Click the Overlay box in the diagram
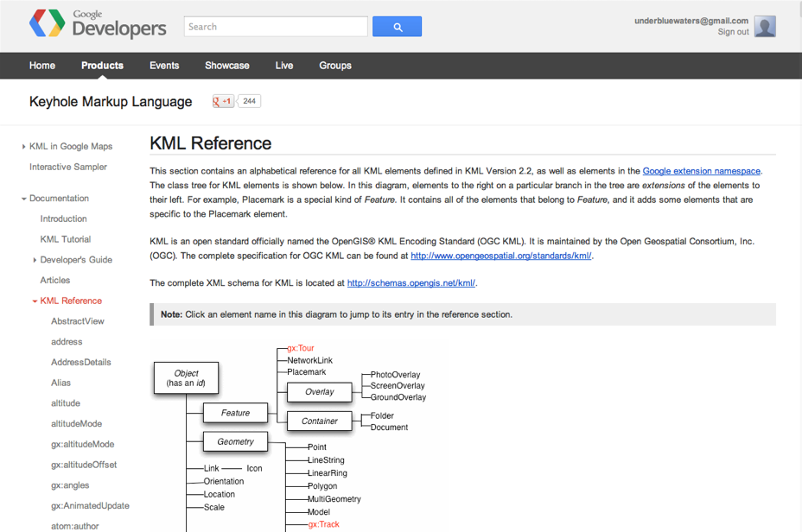Image resolution: width=802 pixels, height=532 pixels. pyautogui.click(x=320, y=392)
